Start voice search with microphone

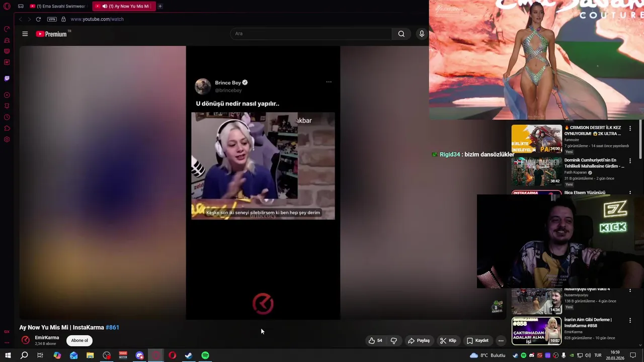click(x=422, y=34)
